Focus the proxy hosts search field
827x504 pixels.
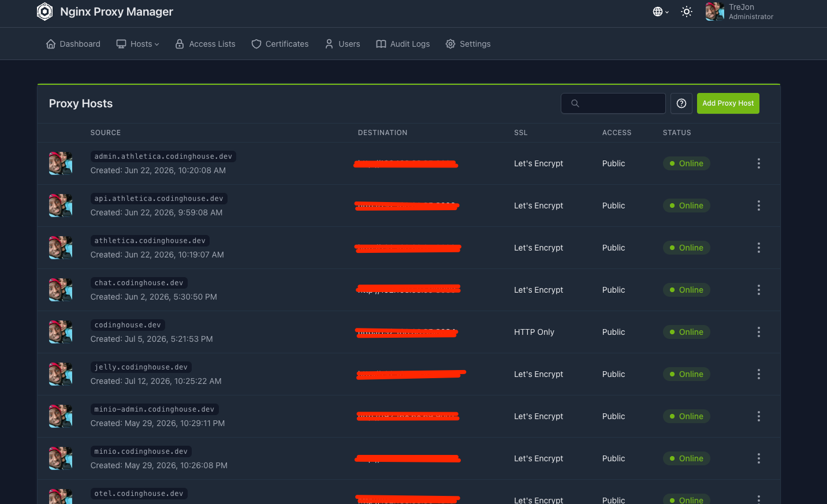(x=613, y=103)
